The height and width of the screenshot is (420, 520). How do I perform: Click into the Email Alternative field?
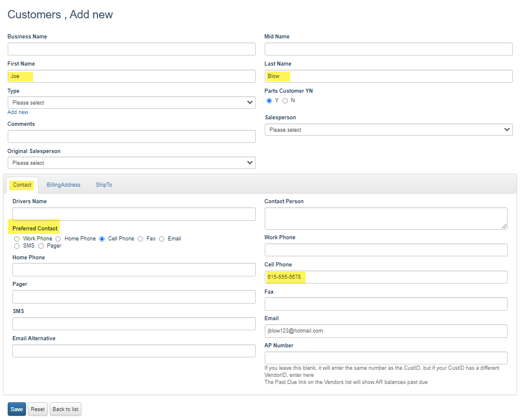pos(134,351)
